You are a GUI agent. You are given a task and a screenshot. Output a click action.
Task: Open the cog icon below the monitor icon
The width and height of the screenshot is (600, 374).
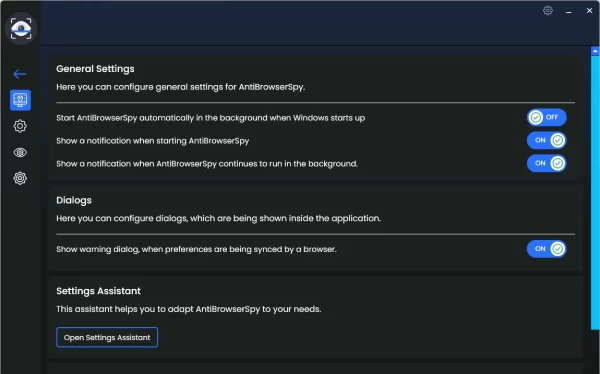tap(20, 126)
